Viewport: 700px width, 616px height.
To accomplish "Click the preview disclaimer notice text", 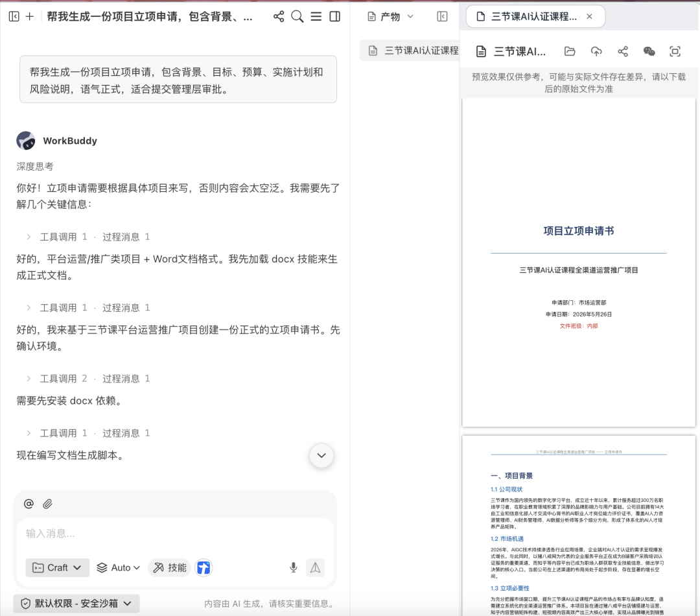I will click(x=579, y=82).
